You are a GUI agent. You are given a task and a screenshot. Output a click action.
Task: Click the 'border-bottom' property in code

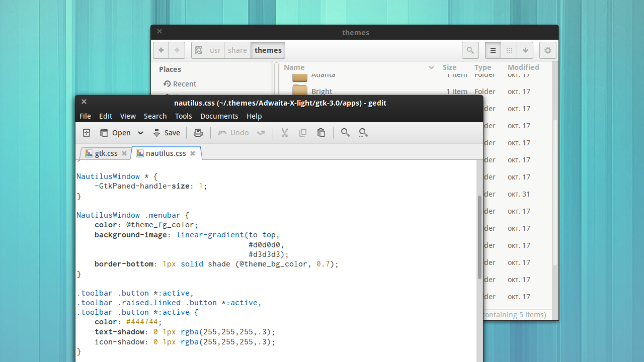124,264
